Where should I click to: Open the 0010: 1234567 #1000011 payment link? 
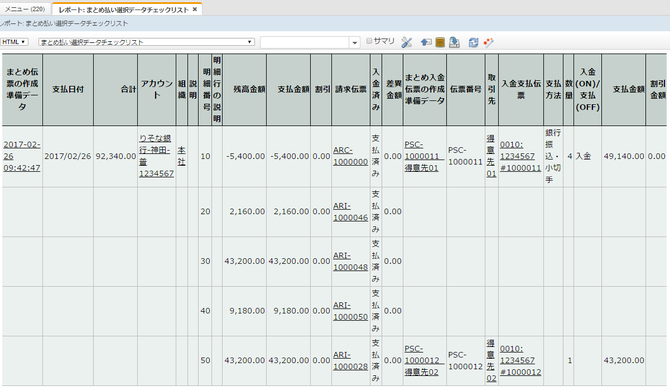coord(520,156)
